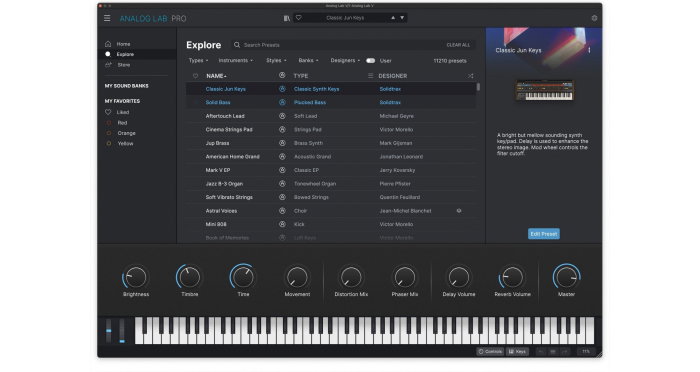Open Classic Jun Keys three-dot options menu
Image resolution: width=700 pixels, height=372 pixels.
(x=589, y=50)
